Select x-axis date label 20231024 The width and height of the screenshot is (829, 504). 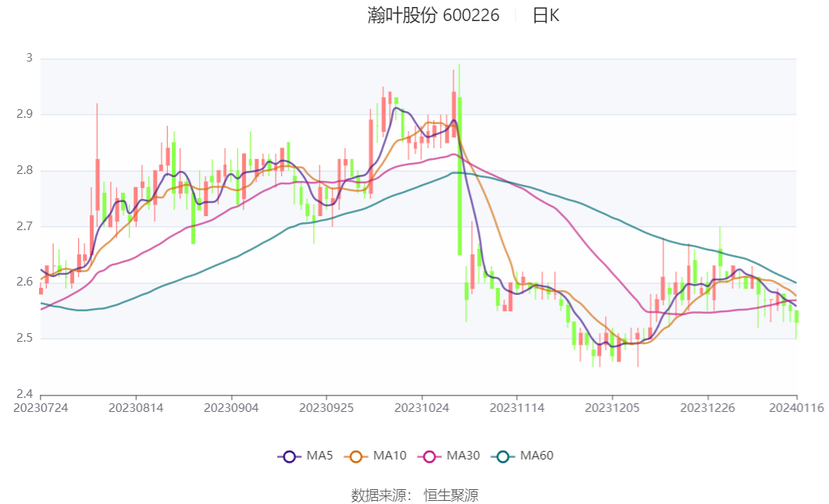(422, 408)
